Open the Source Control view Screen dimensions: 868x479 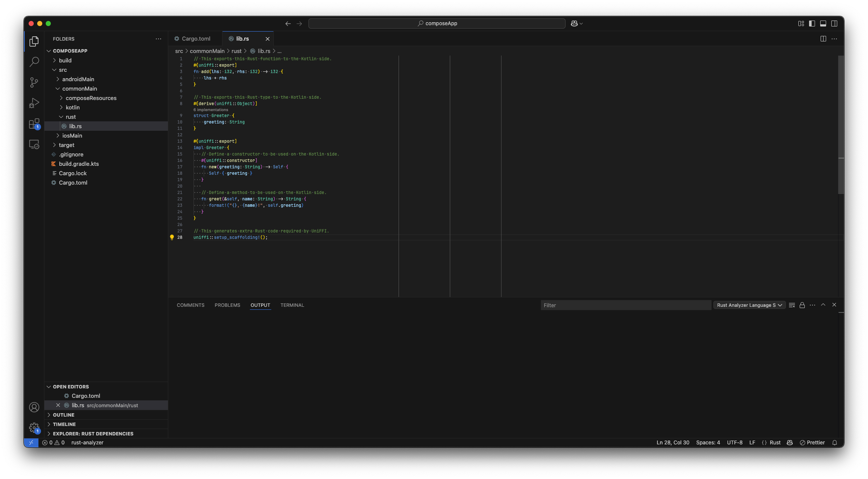[x=34, y=82]
